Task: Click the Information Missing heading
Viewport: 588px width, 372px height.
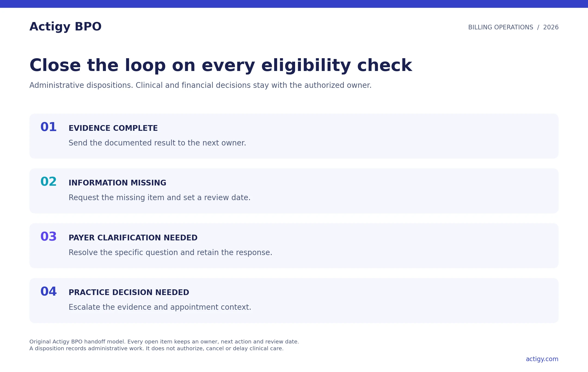Action: 117,183
